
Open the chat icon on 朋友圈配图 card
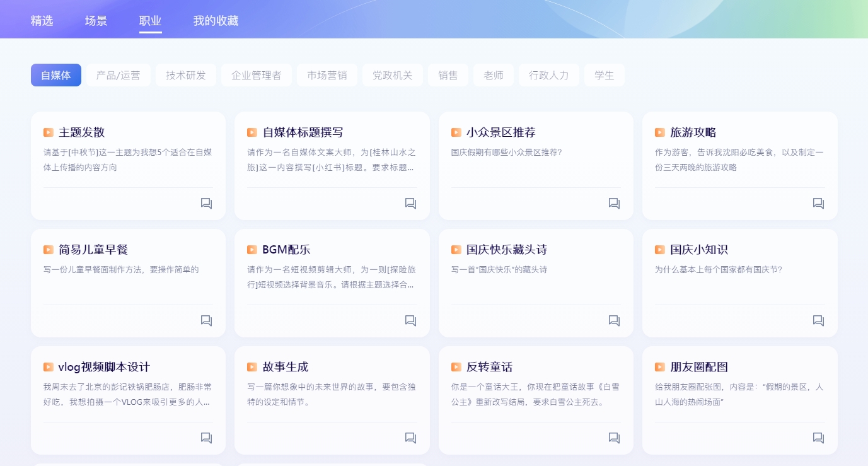click(818, 438)
